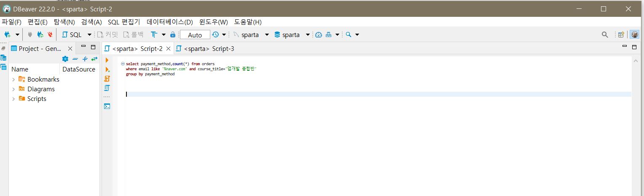
Task: Maximize the SQL editor area
Action: click(633, 47)
